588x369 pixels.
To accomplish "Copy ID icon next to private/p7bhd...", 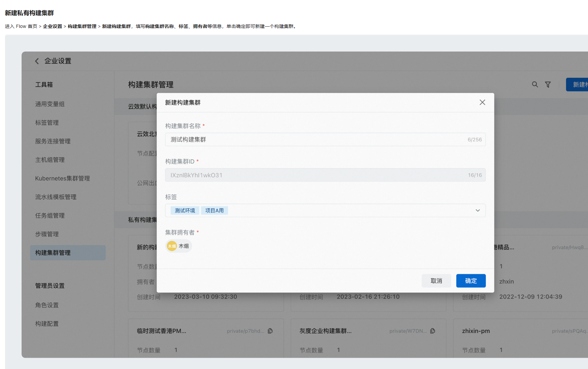I will coord(270,331).
